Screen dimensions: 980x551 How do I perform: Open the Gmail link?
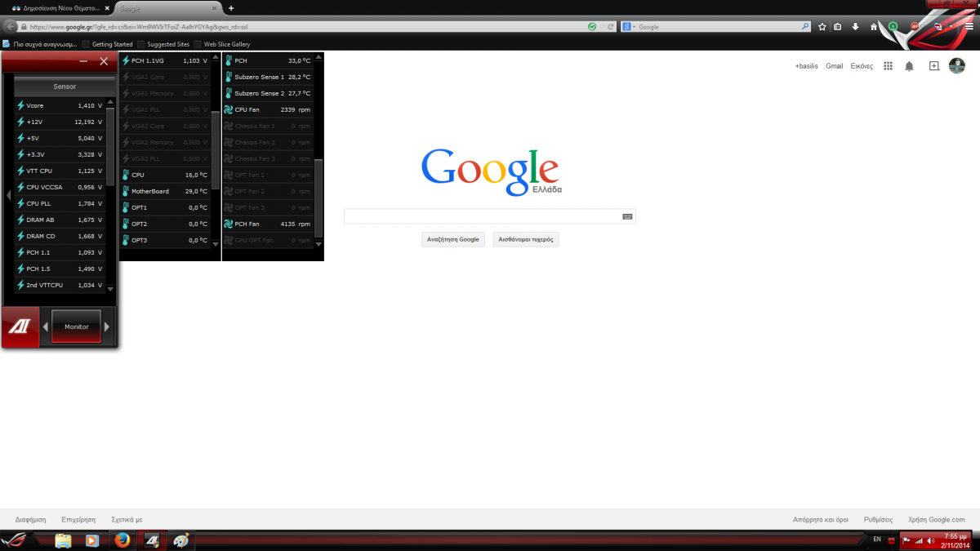(834, 66)
